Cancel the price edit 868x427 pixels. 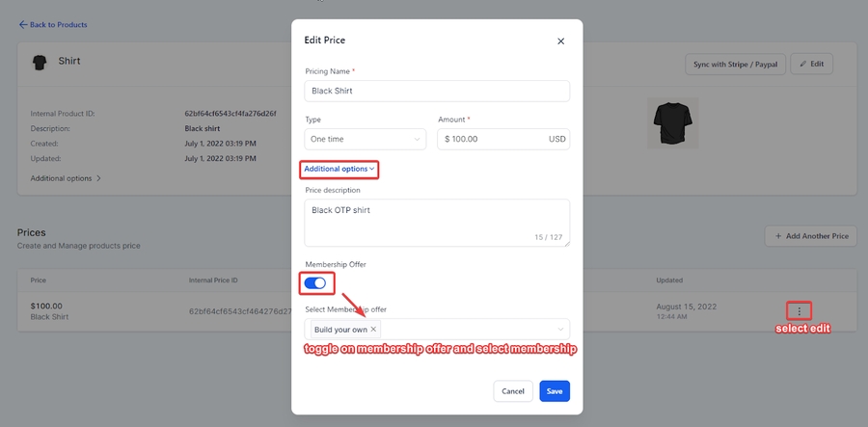pyautogui.click(x=513, y=391)
